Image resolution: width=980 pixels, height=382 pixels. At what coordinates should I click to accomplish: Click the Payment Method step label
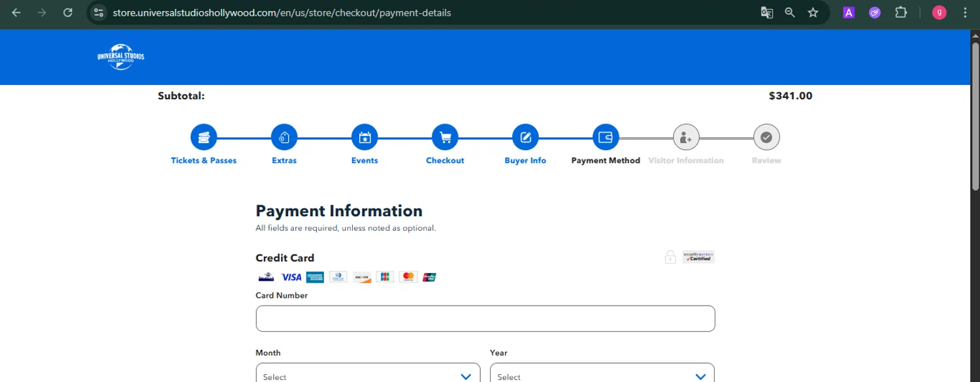point(606,161)
